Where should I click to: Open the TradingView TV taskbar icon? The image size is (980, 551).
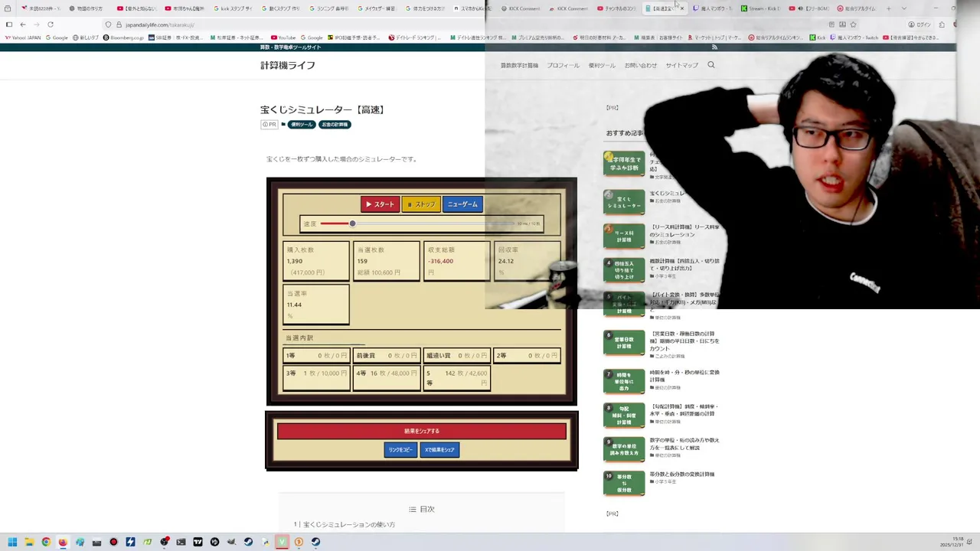198,542
